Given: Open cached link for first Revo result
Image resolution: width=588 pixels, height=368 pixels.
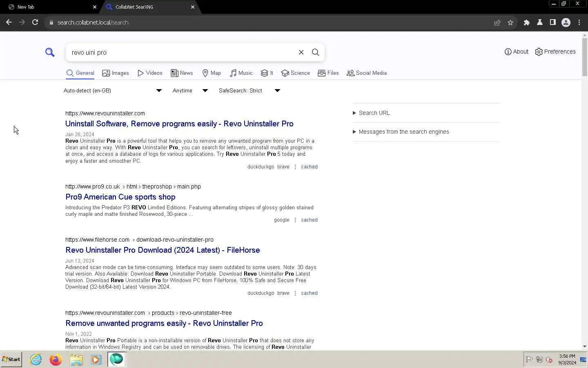Looking at the screenshot, I should coord(309,167).
